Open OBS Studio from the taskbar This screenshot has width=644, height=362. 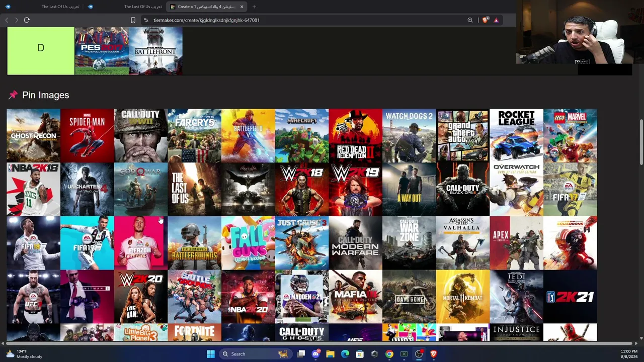point(419,354)
